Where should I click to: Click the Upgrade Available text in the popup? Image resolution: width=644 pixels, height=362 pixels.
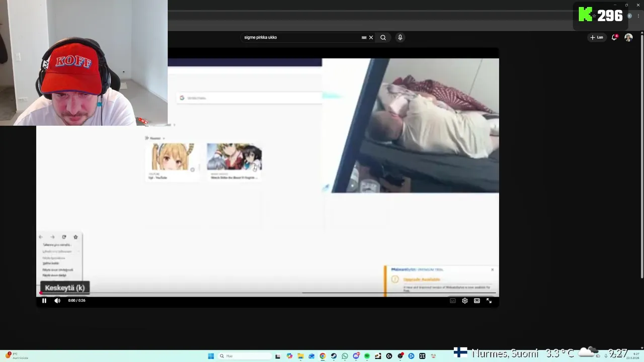pos(422,280)
